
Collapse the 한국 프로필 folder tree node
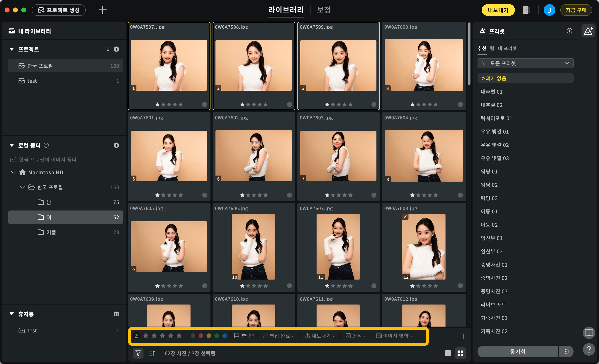pyautogui.click(x=22, y=187)
